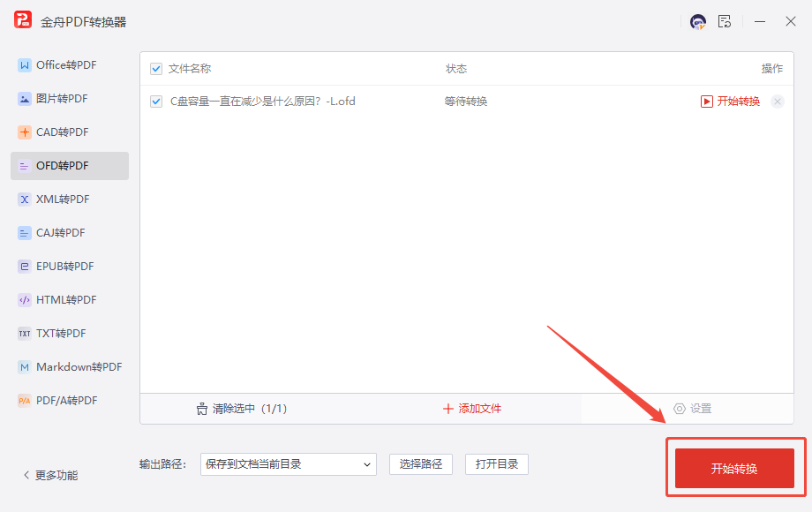Viewport: 812px width, 512px height.
Task: Select Markdown转PDF in the sidebar
Action: (x=70, y=367)
